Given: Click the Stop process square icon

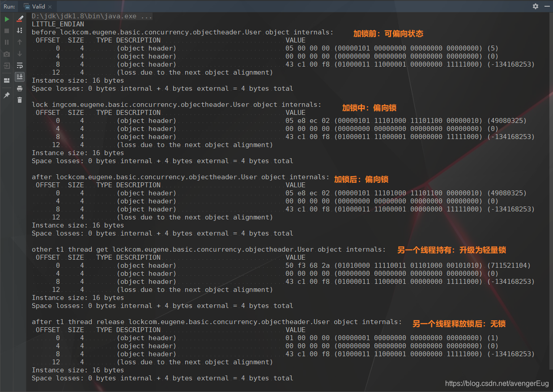Looking at the screenshot, I should click(7, 31).
